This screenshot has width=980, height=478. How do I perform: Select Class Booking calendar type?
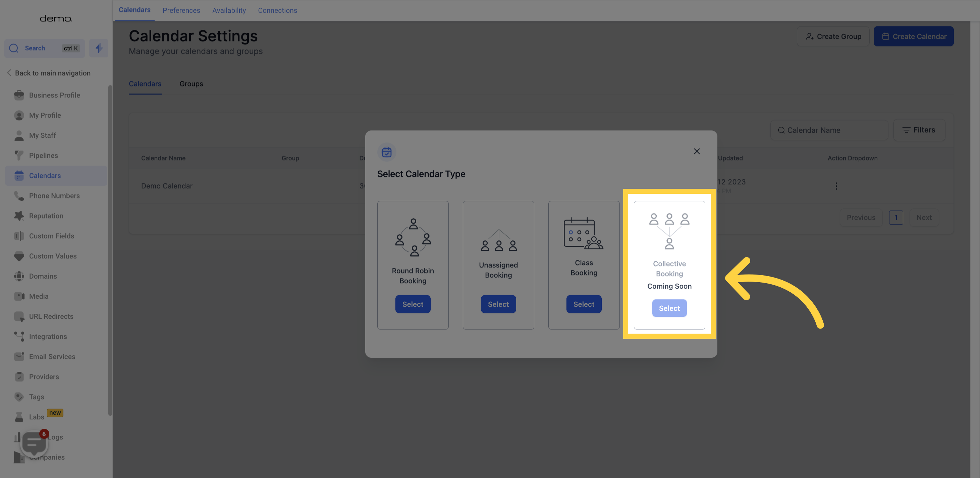tap(584, 304)
